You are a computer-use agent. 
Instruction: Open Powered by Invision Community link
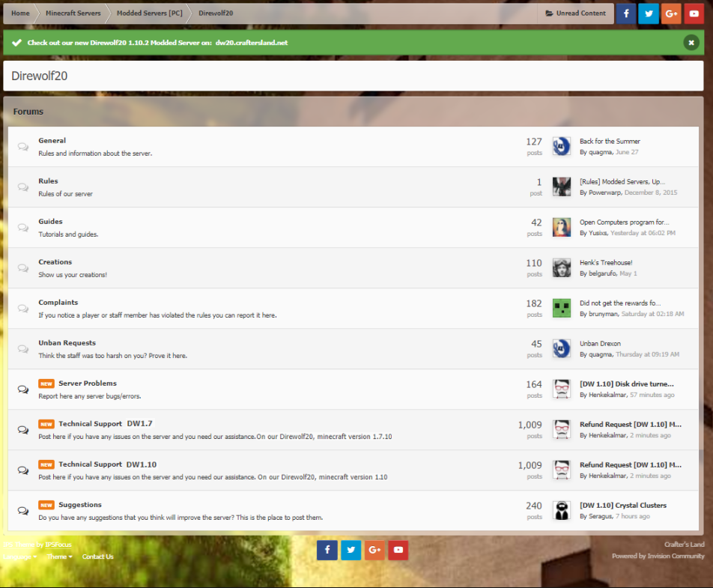coord(658,557)
